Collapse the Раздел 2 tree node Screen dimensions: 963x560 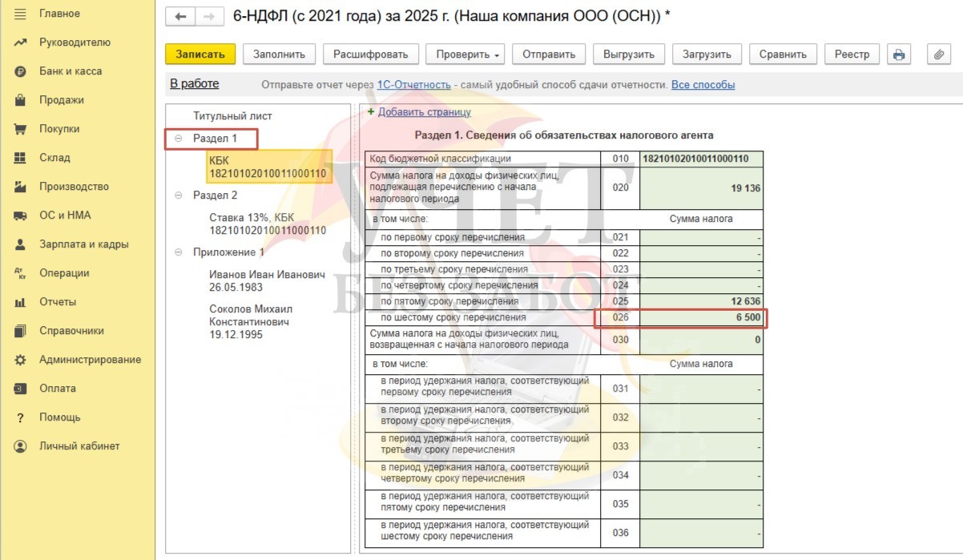point(179,195)
